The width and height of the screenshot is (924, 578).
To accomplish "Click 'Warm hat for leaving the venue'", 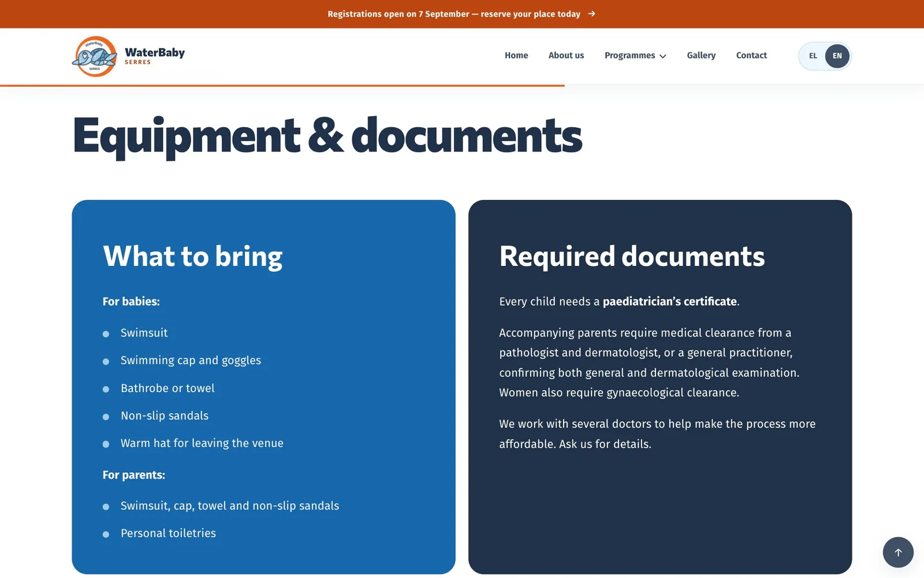I will point(202,443).
